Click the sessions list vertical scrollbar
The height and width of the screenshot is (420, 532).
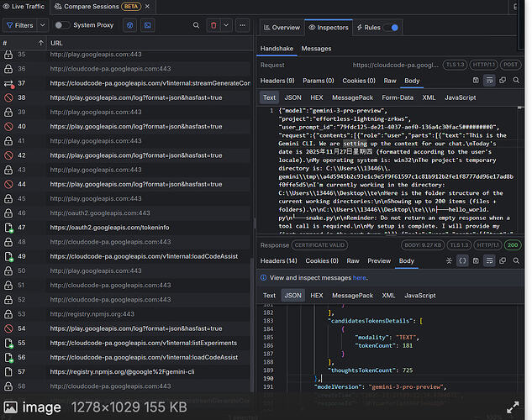252,325
